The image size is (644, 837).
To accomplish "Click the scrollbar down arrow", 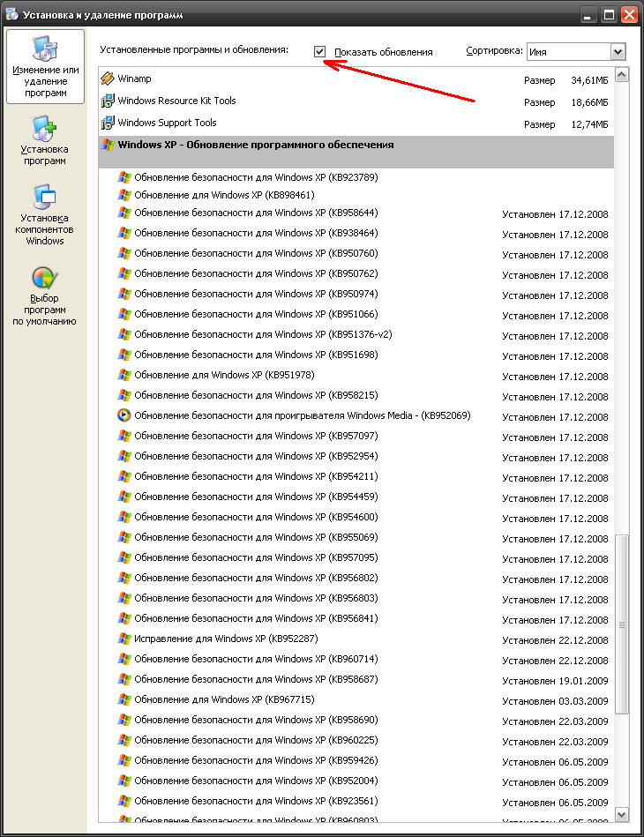I will 621,815.
